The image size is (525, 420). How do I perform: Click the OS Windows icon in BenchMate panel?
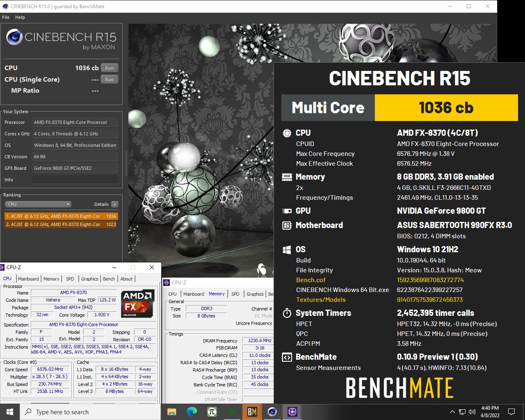(x=287, y=249)
